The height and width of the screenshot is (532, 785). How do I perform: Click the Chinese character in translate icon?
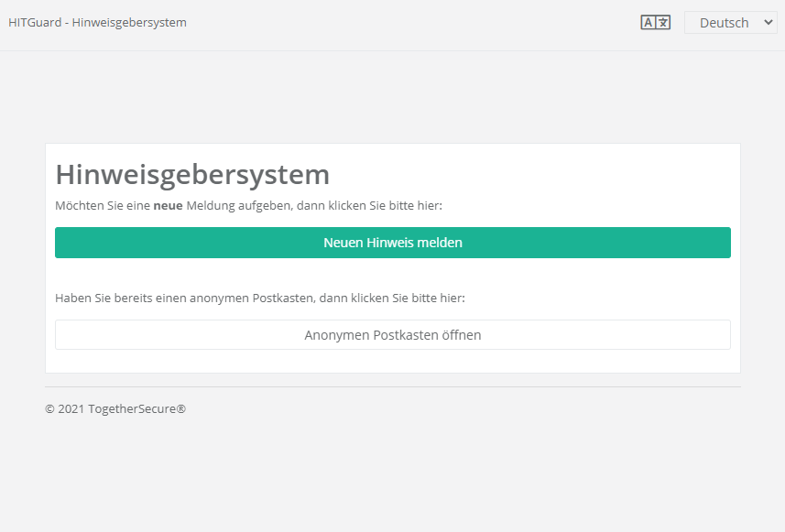click(x=663, y=23)
